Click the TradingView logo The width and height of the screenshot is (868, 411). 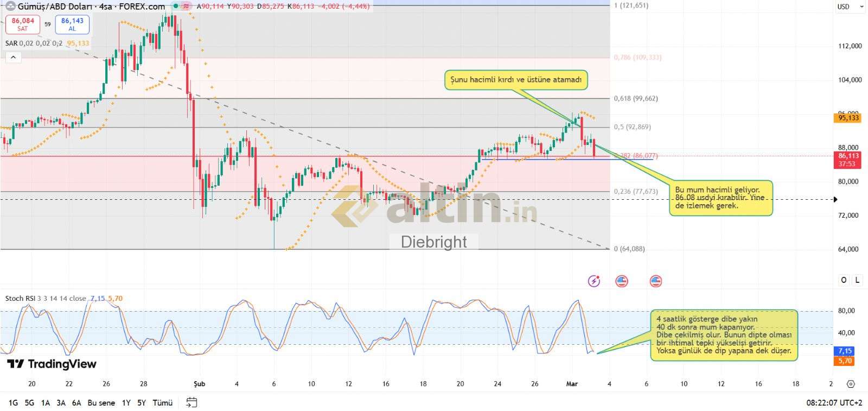click(x=52, y=364)
